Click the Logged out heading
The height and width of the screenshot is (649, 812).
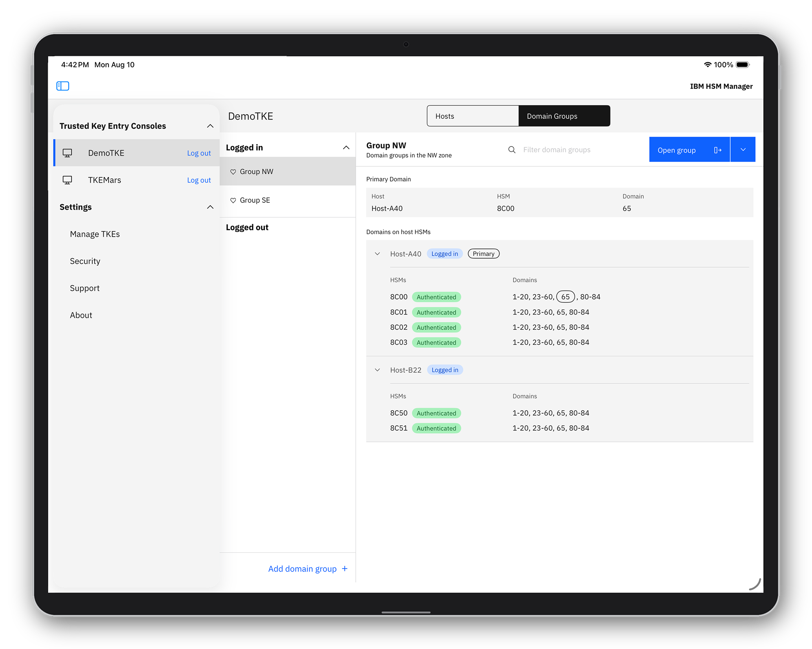click(247, 228)
